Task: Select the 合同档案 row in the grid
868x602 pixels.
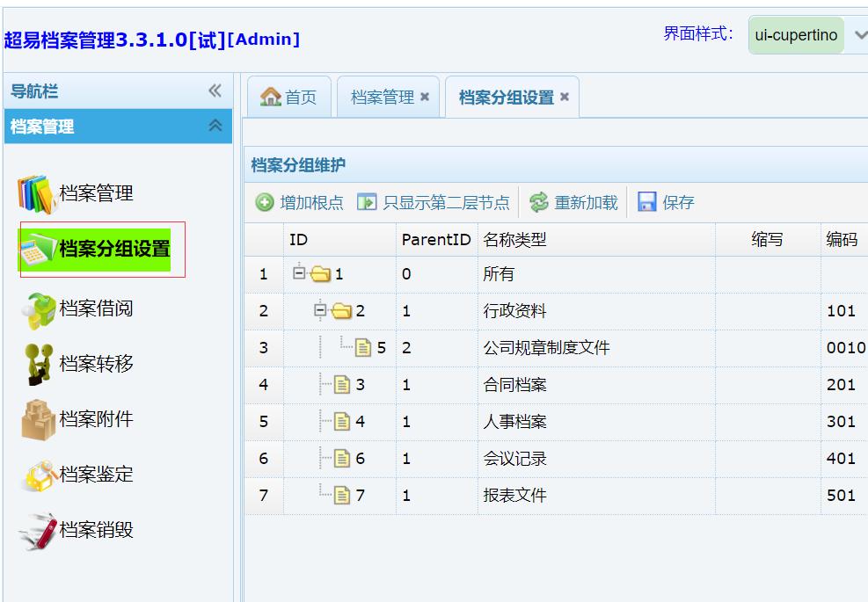Action: click(514, 385)
